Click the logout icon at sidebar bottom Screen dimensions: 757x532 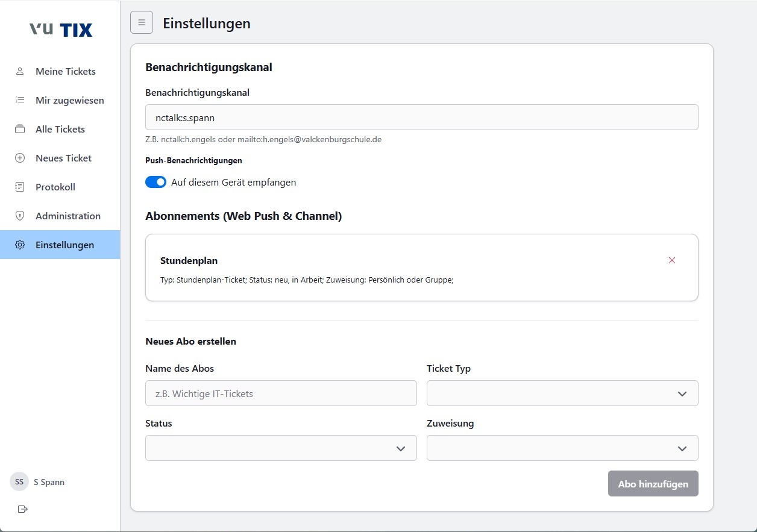[x=23, y=509]
